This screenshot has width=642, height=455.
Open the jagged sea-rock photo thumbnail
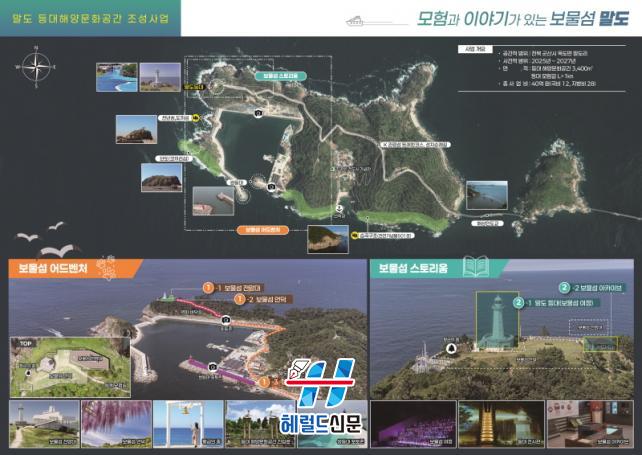pyautogui.click(x=136, y=129)
